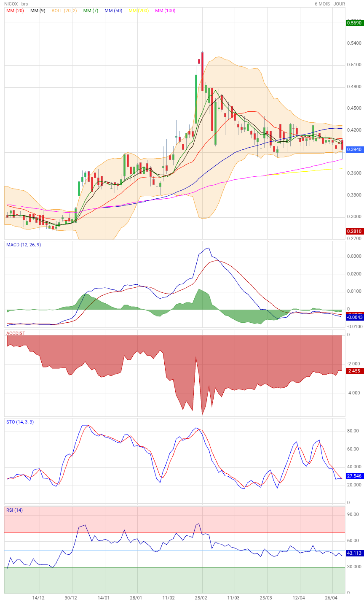This screenshot has width=364, height=602.
Task: Click the 0.3300 price axis label
Action: click(354, 195)
